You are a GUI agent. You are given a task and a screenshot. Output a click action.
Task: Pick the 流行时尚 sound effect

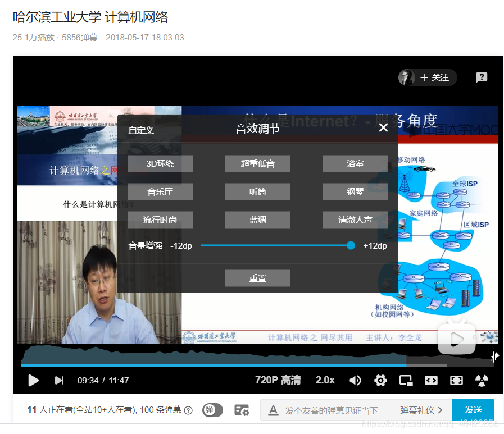click(x=160, y=220)
